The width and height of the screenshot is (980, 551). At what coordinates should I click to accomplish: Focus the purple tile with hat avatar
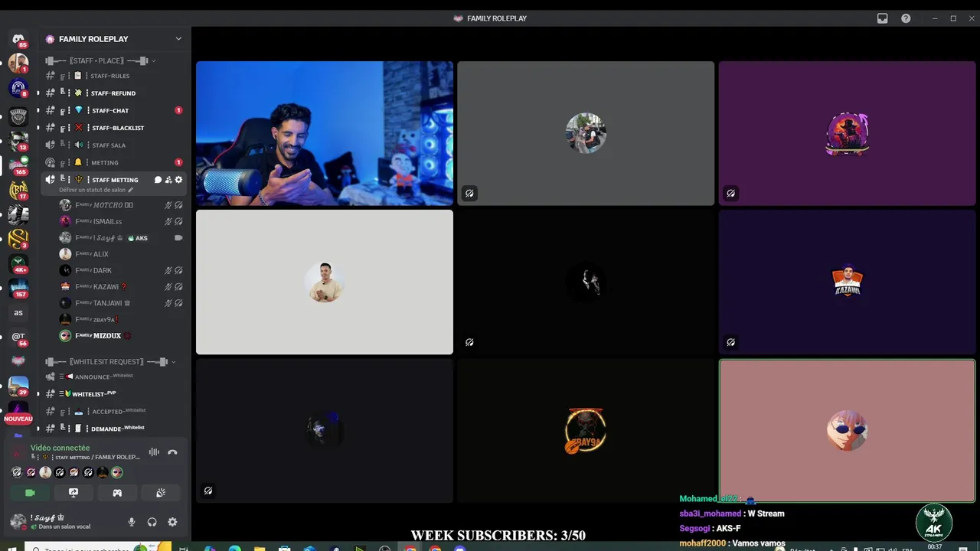click(847, 133)
